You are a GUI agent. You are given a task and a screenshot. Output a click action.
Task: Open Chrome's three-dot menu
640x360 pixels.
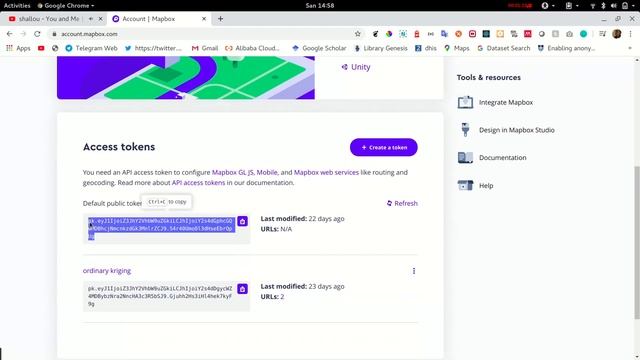631,34
